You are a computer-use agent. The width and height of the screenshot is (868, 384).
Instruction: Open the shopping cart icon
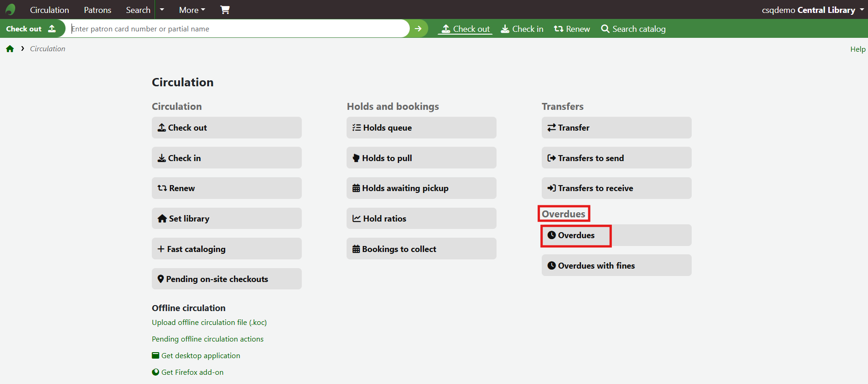point(225,10)
